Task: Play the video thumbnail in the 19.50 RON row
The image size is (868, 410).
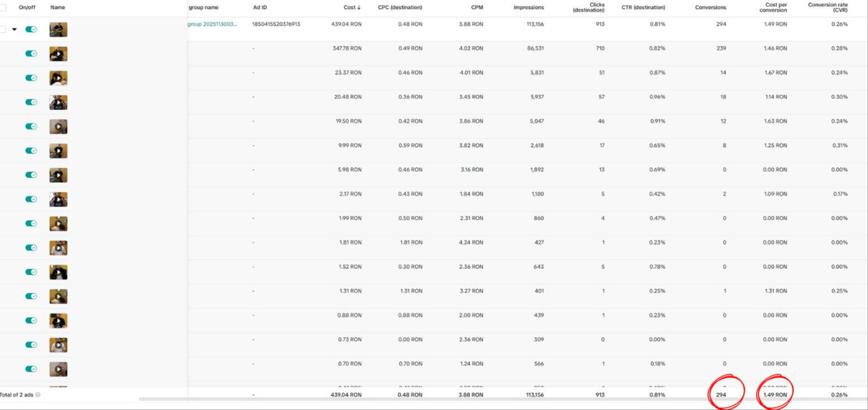Action: click(58, 126)
